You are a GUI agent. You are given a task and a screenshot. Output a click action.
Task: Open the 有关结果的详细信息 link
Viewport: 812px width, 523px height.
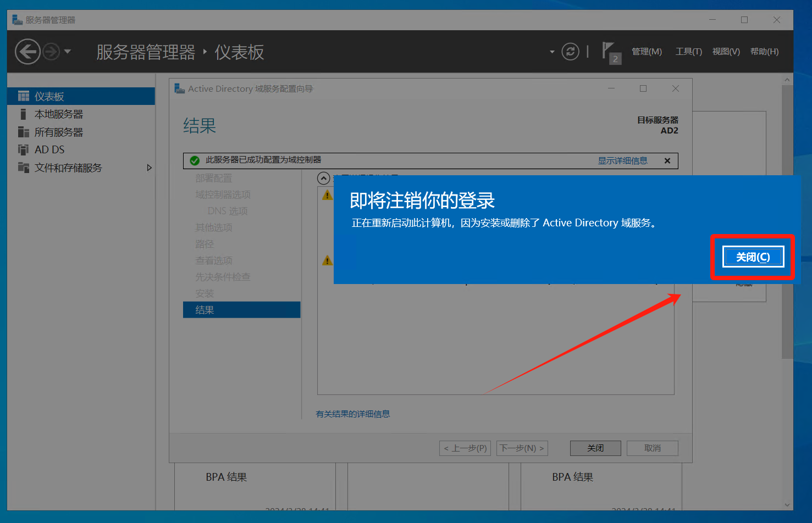pos(353,414)
